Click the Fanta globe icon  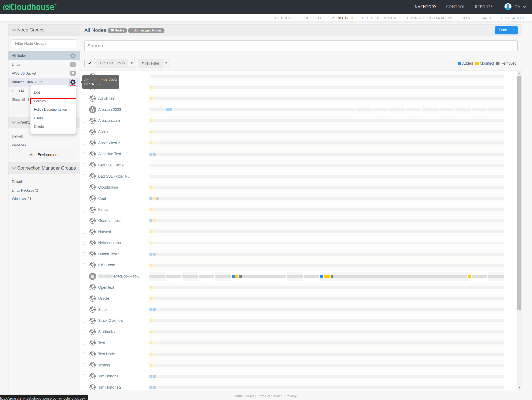(x=93, y=210)
